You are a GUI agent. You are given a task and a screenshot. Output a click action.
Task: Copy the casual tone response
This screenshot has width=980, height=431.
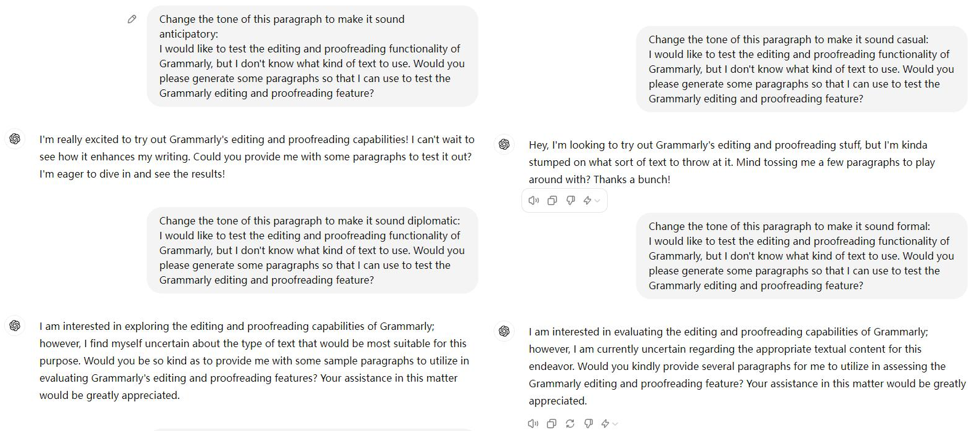point(552,200)
